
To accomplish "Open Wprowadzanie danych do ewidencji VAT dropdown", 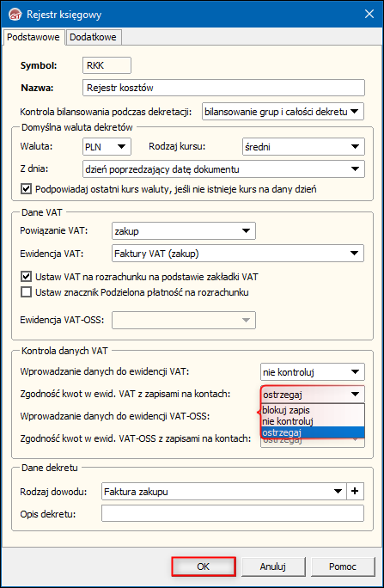I will coord(312,372).
